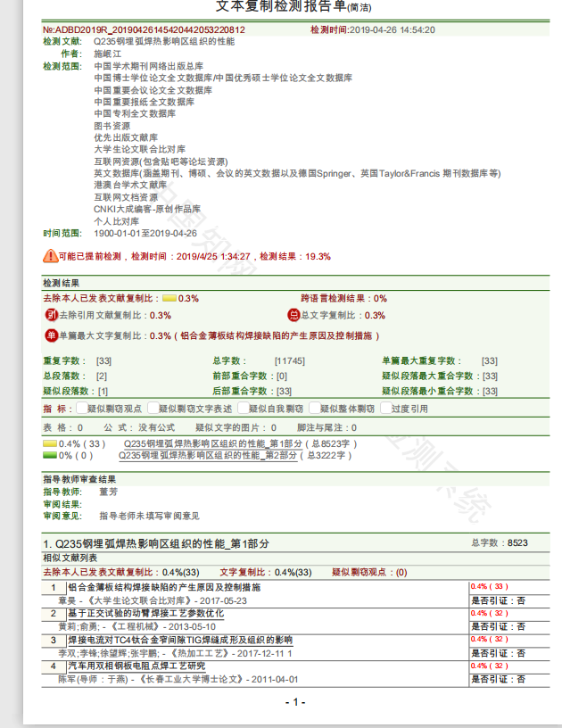Open source 汽车用双相钢板电阻点焊工艺研究

pyautogui.click(x=136, y=666)
